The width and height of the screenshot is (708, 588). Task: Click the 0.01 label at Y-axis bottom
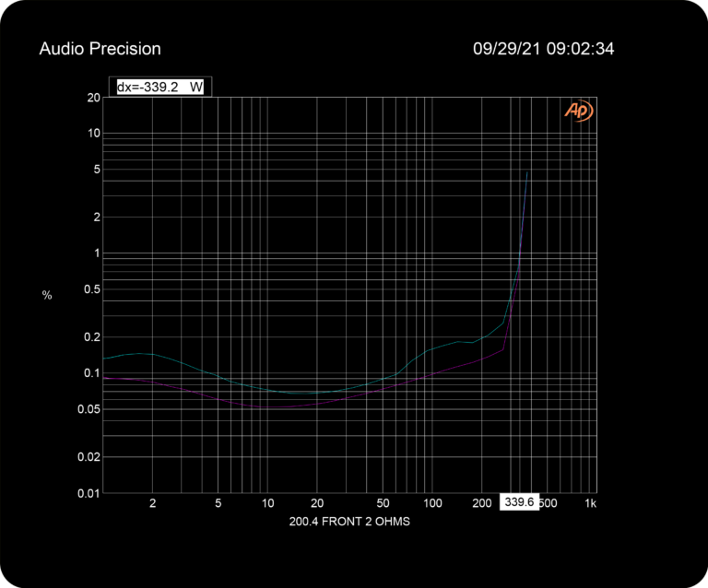88,493
